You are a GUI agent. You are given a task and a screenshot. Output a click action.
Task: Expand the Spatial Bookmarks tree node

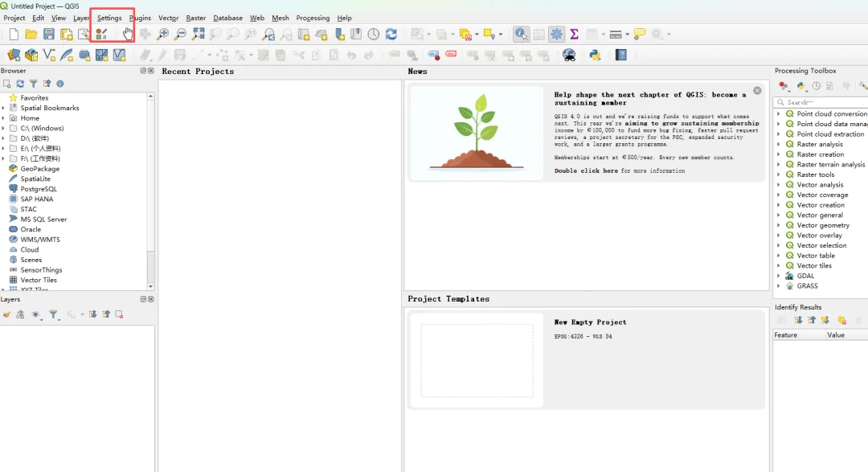(3, 108)
